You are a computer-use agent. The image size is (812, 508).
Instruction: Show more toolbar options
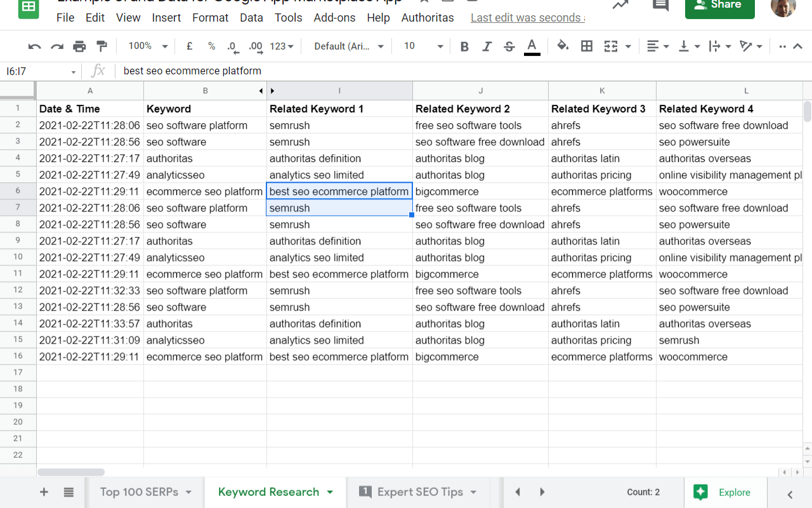click(783, 46)
